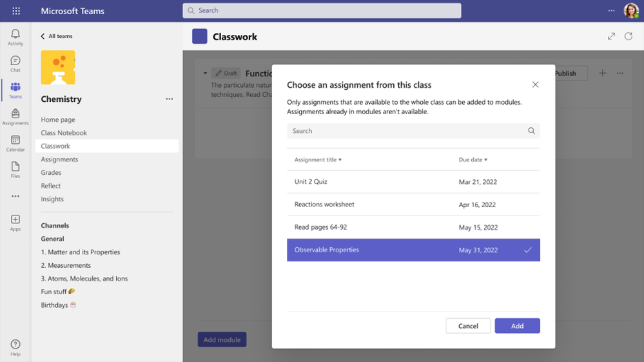
Task: Open Atoms, Molecules, and Ions channel
Action: 84,279
